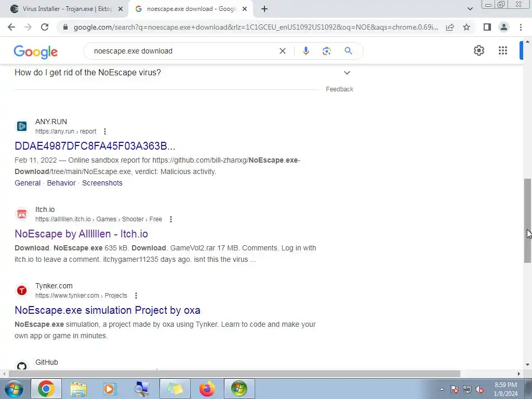Clear the search box text
Image resolution: width=532 pixels, height=399 pixels.
(282, 51)
